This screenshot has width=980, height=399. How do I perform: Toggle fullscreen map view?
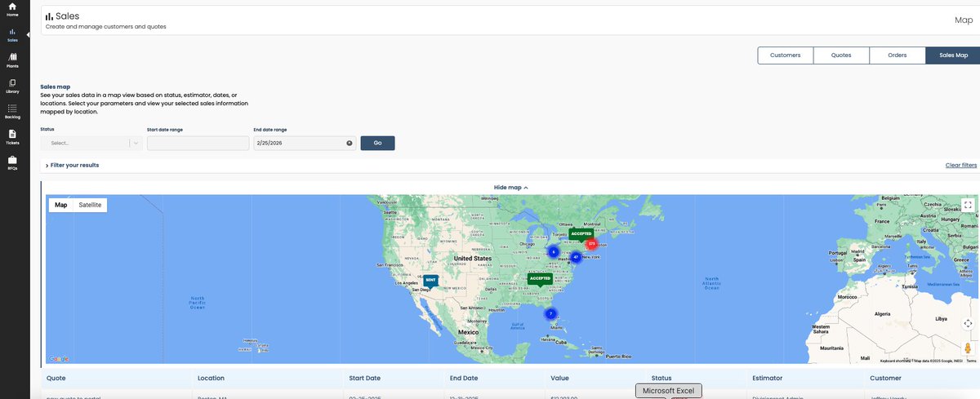tap(968, 206)
